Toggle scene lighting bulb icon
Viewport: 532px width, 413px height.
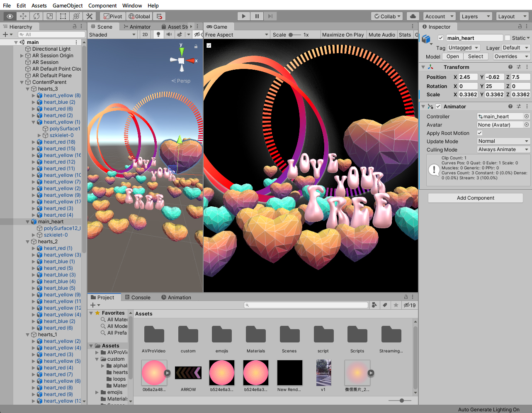pyautogui.click(x=158, y=34)
